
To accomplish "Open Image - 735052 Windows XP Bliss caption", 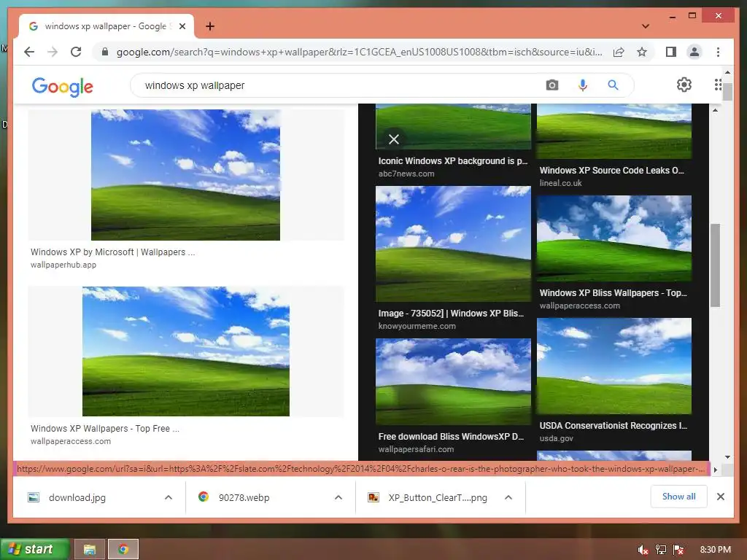I will (x=451, y=314).
